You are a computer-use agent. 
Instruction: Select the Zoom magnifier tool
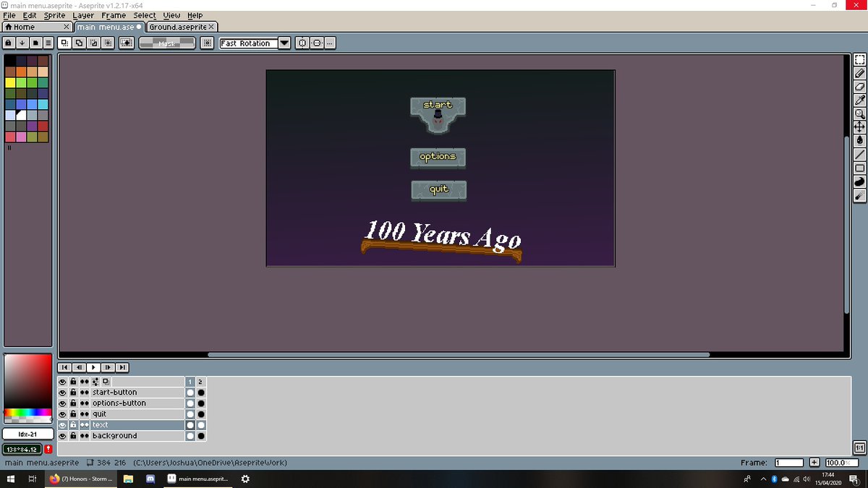(x=859, y=114)
